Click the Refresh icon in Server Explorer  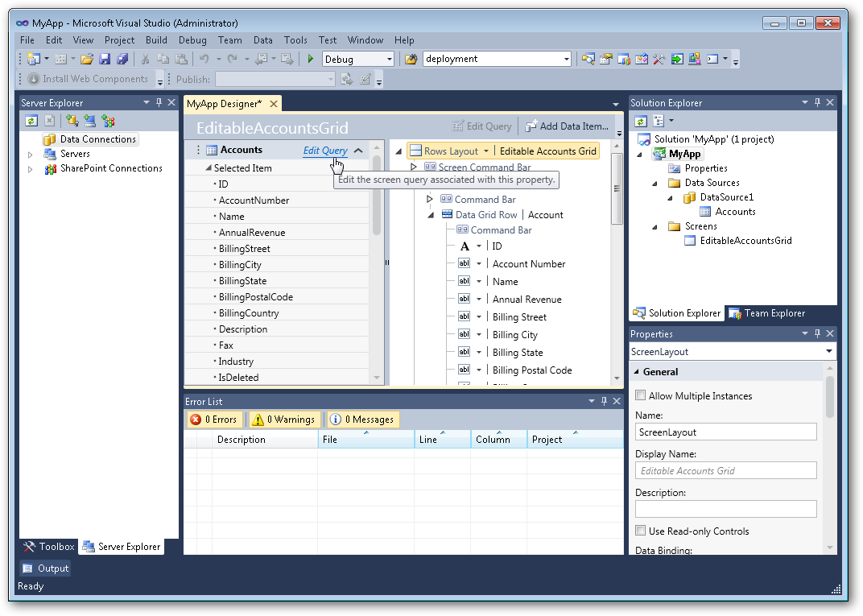point(30,120)
